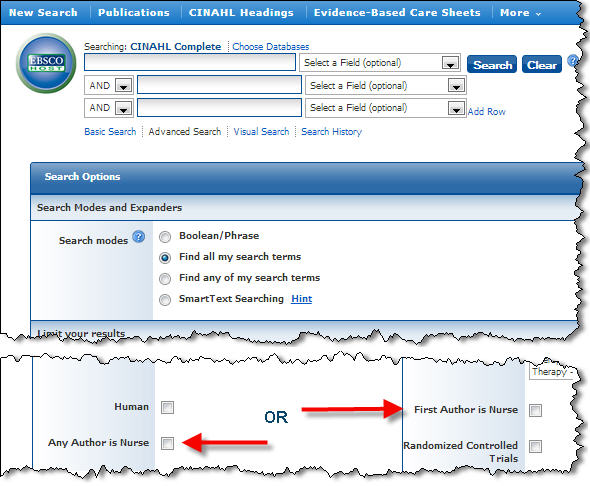Open the help icon beside Clear button
The height and width of the screenshot is (486, 590).
572,61
